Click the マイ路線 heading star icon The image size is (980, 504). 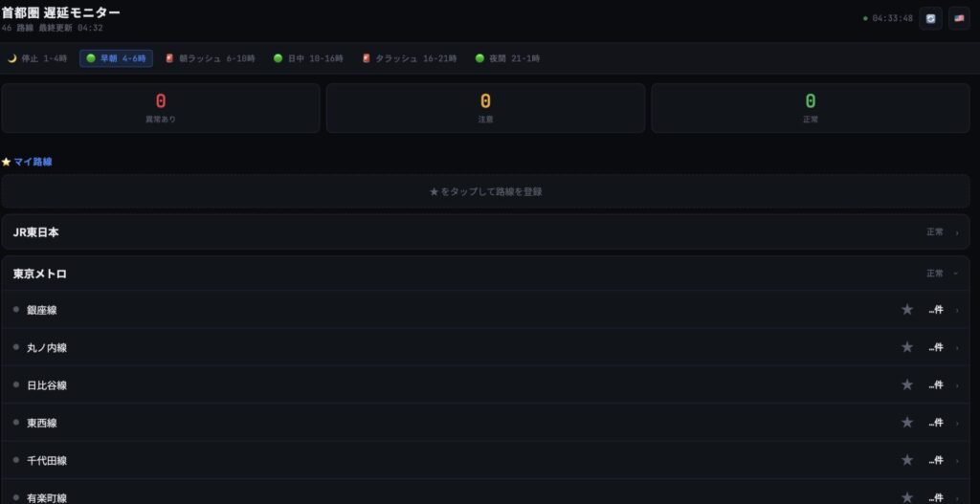coord(7,162)
